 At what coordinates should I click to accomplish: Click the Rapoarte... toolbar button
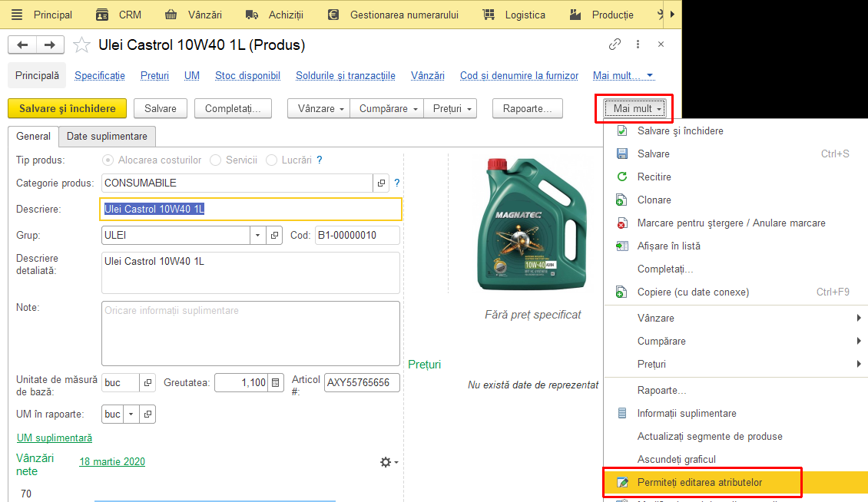pos(528,108)
